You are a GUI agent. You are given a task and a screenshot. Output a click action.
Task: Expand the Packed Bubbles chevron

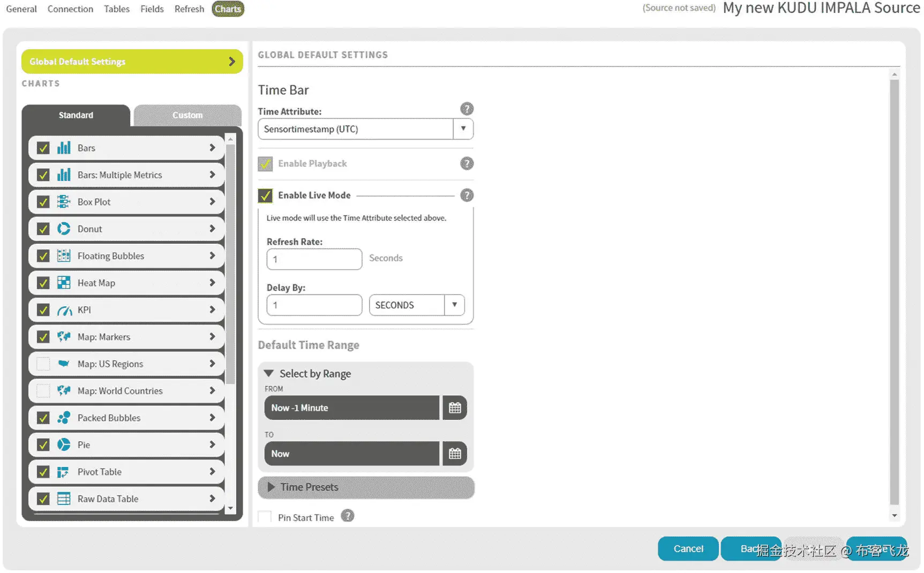point(212,418)
